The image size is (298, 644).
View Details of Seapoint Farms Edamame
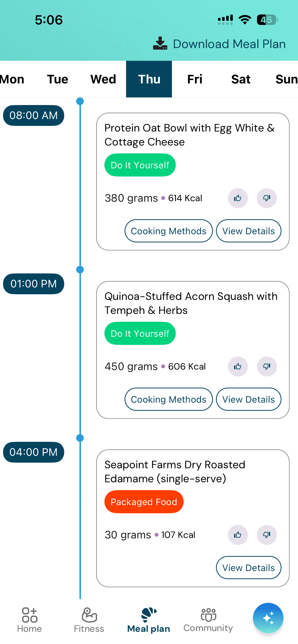coord(249,568)
